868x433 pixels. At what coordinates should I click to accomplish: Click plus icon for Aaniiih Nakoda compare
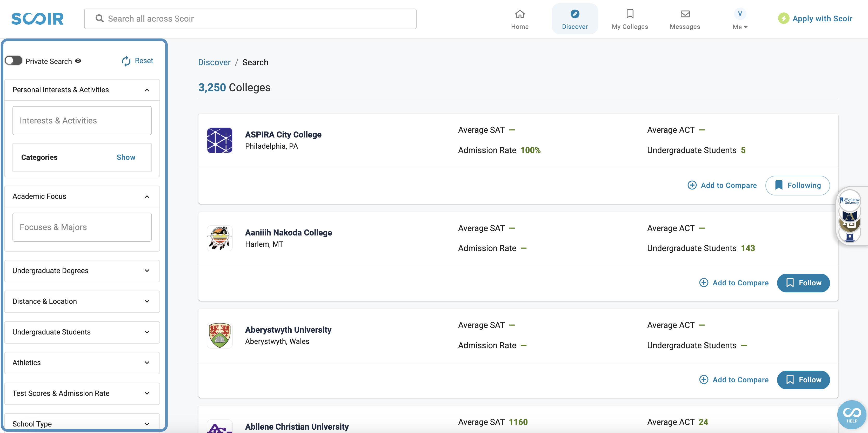[x=704, y=283]
